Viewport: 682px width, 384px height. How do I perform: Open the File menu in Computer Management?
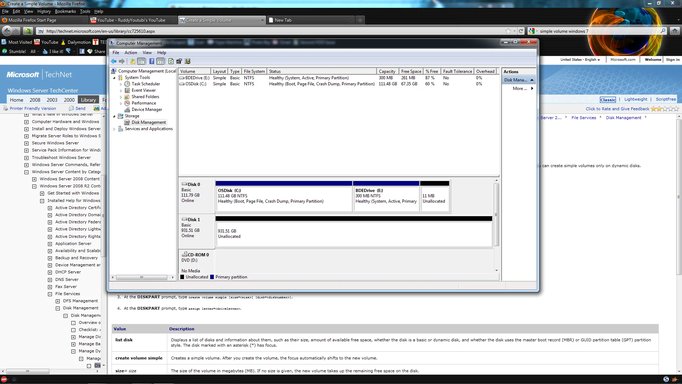[x=116, y=53]
